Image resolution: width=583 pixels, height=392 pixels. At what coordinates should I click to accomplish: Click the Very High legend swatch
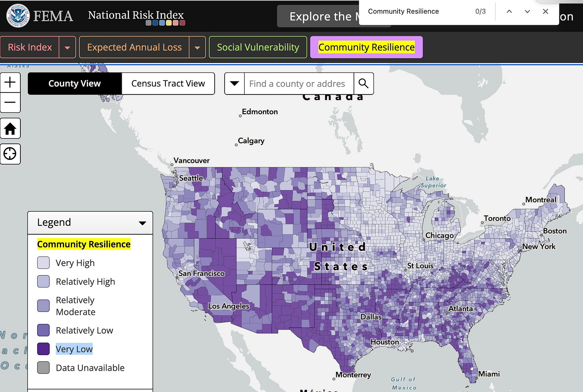[43, 263]
